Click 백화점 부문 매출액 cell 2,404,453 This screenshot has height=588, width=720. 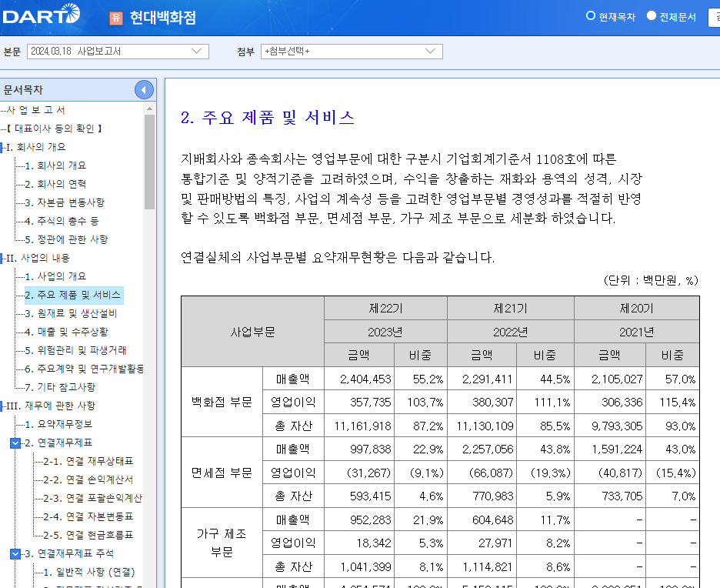[x=363, y=378]
